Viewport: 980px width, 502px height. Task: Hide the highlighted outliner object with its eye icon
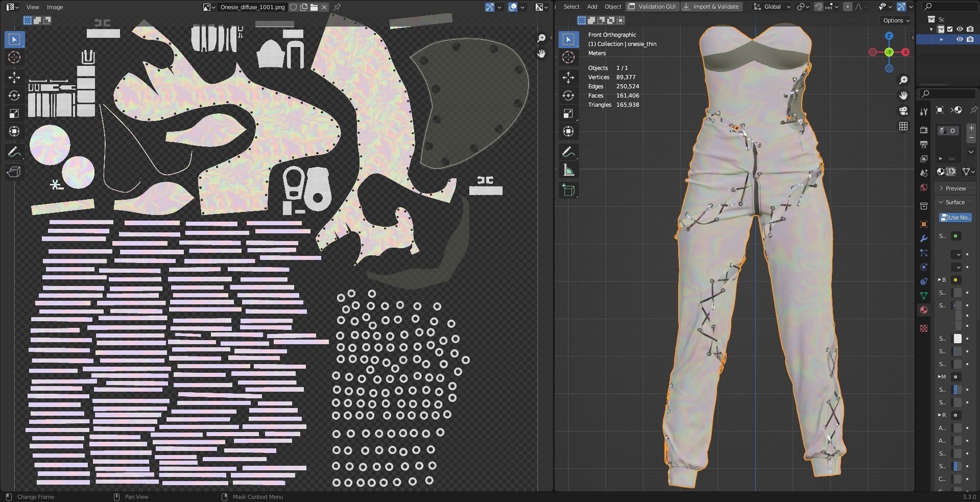point(960,39)
